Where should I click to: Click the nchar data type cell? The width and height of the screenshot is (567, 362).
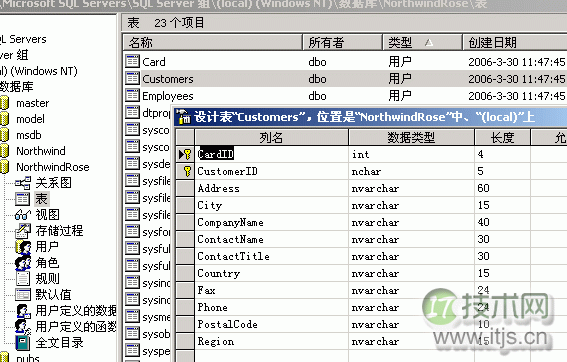click(412, 171)
